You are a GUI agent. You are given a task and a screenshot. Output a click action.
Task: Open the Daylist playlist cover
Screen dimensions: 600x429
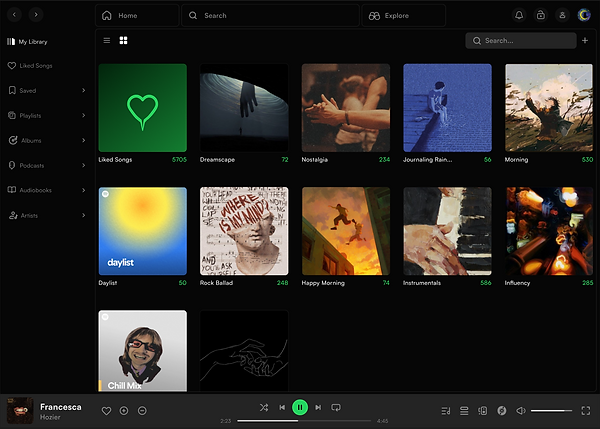tap(143, 231)
